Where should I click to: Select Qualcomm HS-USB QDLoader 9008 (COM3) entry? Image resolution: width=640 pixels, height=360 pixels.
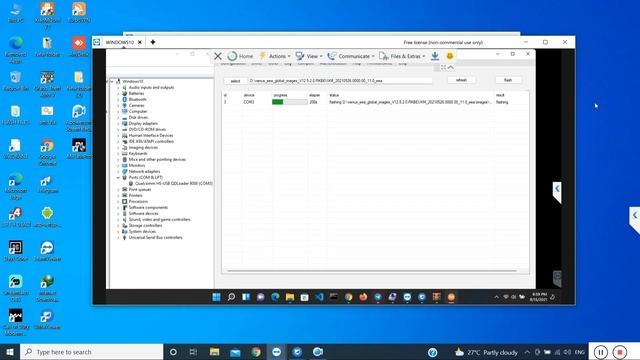pos(173,184)
